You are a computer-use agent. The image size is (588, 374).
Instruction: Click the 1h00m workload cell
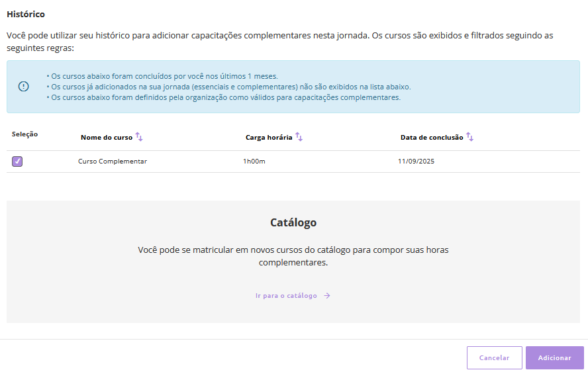point(254,162)
